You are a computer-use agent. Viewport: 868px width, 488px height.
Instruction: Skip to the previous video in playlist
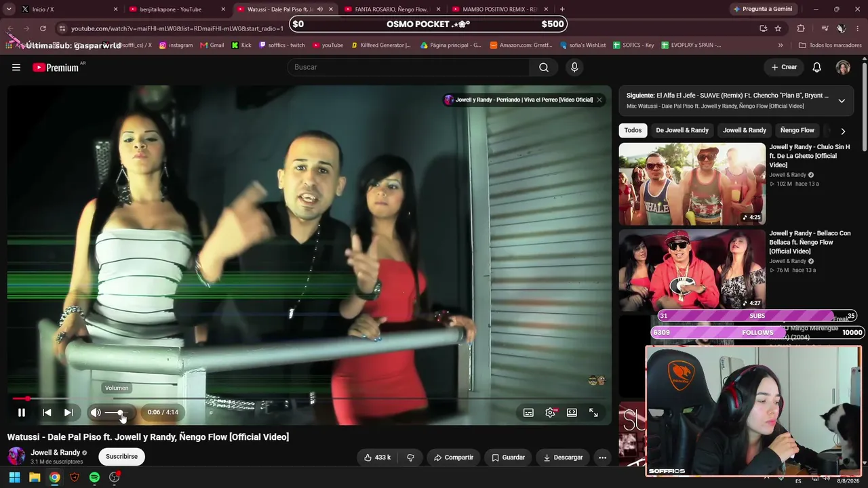(x=47, y=412)
